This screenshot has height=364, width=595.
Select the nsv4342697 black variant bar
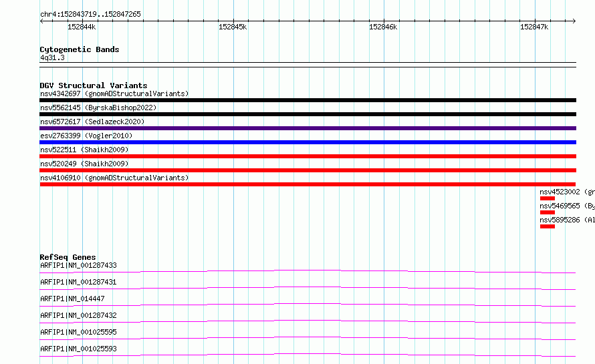[308, 100]
